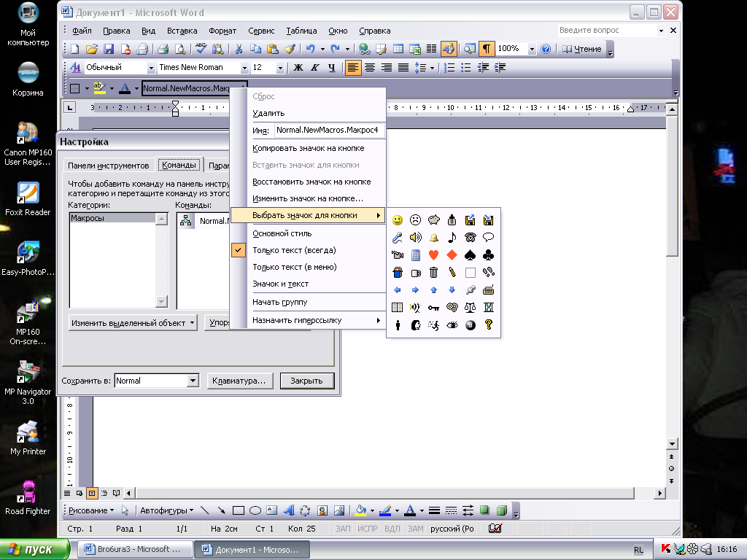Create a new blank document from the toolbar
This screenshot has width=747, height=560.
tap(75, 49)
